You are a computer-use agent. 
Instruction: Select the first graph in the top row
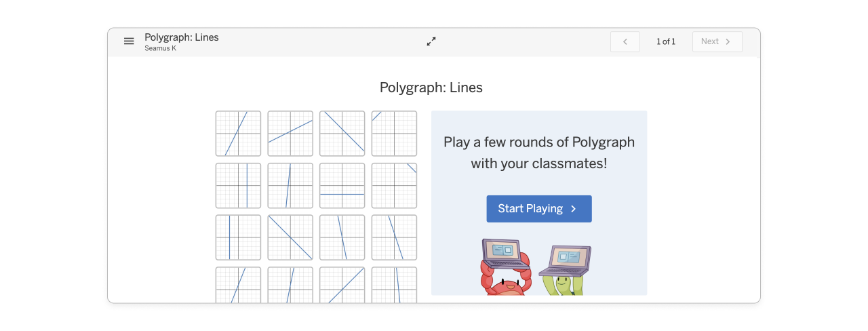tap(238, 134)
